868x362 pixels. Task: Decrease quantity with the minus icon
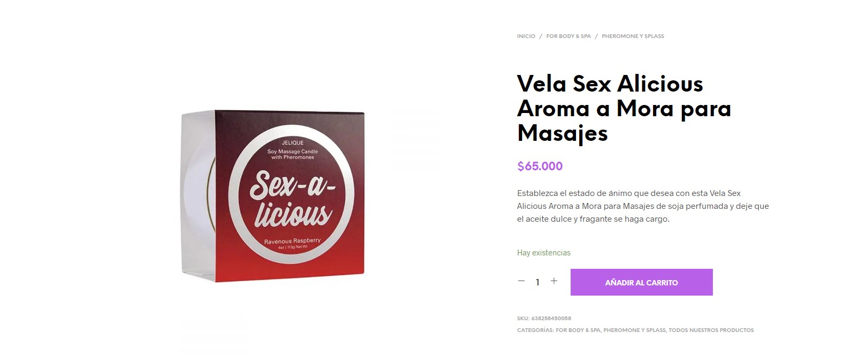pos(521,281)
